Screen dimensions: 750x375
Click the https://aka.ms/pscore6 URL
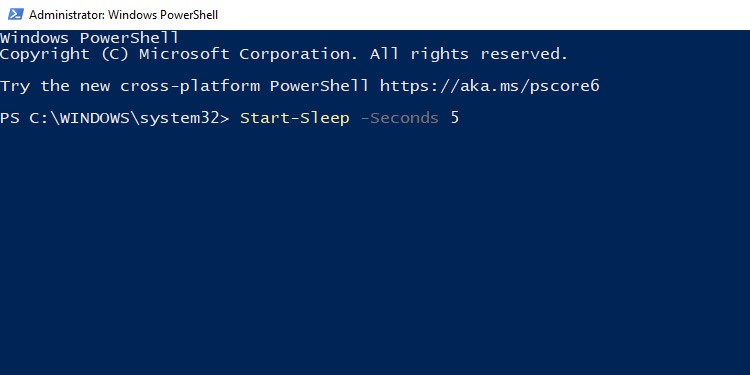tap(489, 87)
